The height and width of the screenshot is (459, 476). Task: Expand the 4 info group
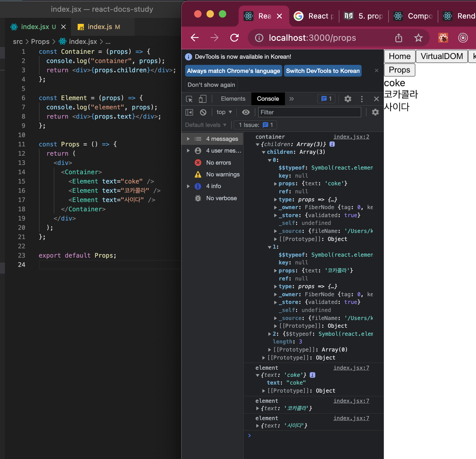[188, 186]
